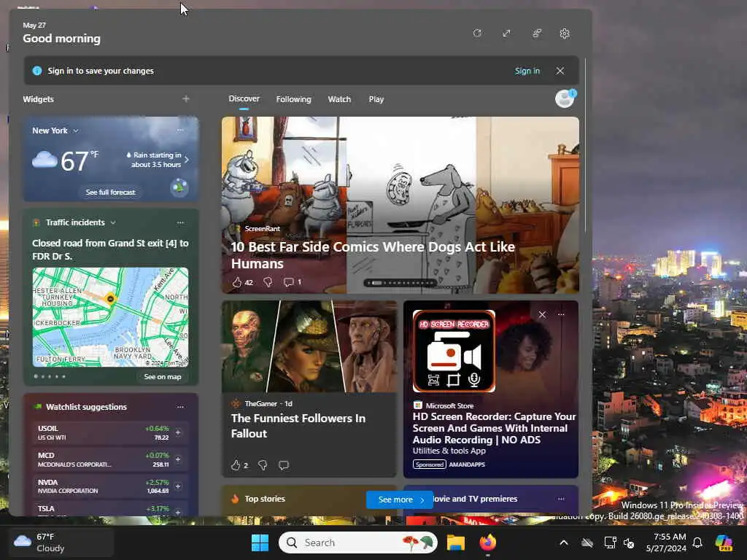747x560 pixels.
Task: Click See full forecast button
Action: [x=111, y=192]
